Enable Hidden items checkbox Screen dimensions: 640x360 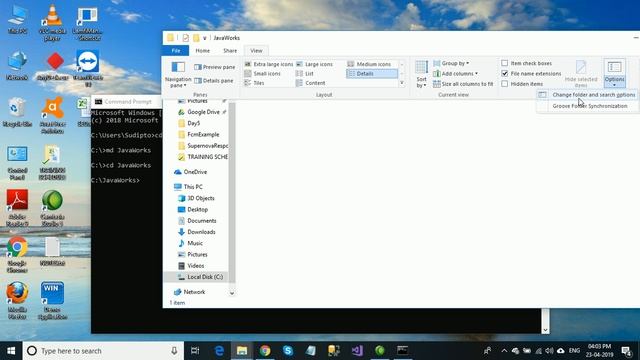click(504, 84)
